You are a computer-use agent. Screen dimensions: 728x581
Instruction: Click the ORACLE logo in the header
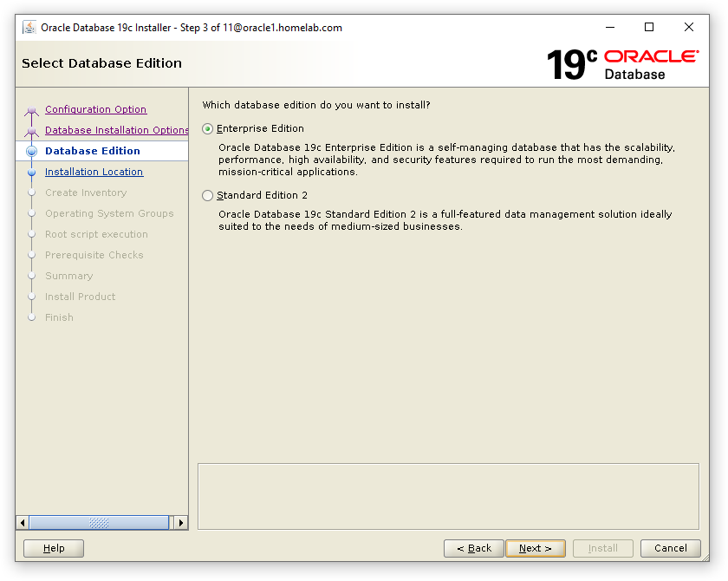(x=650, y=55)
